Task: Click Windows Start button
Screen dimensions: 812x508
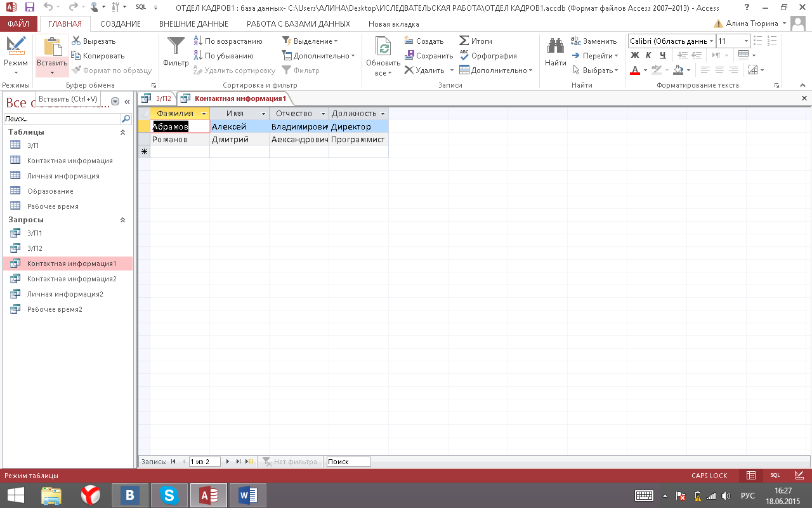Action: pyautogui.click(x=16, y=495)
